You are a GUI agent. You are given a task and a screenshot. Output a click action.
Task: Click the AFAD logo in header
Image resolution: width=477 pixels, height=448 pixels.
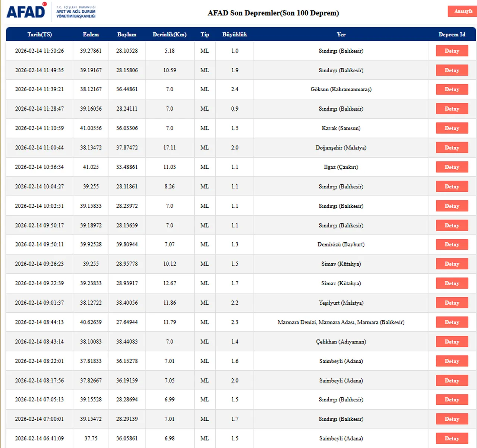pyautogui.click(x=26, y=11)
